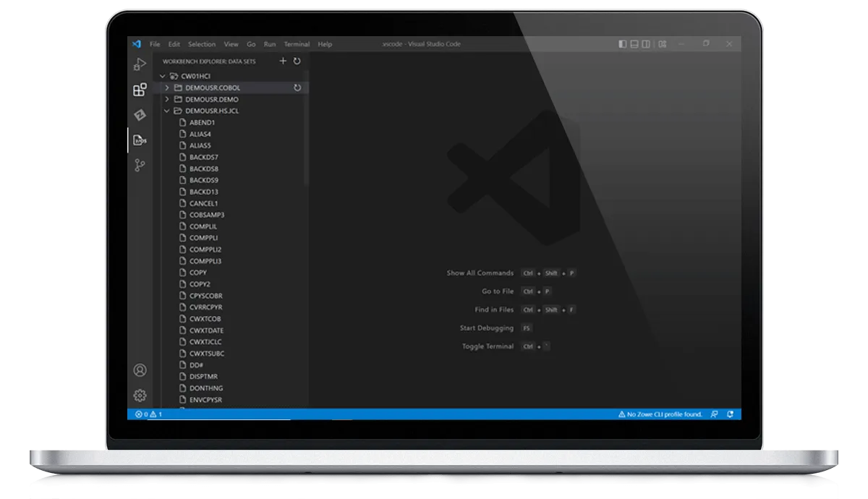Toggle the secondary side bar layout
The image size is (868, 499).
click(x=646, y=44)
